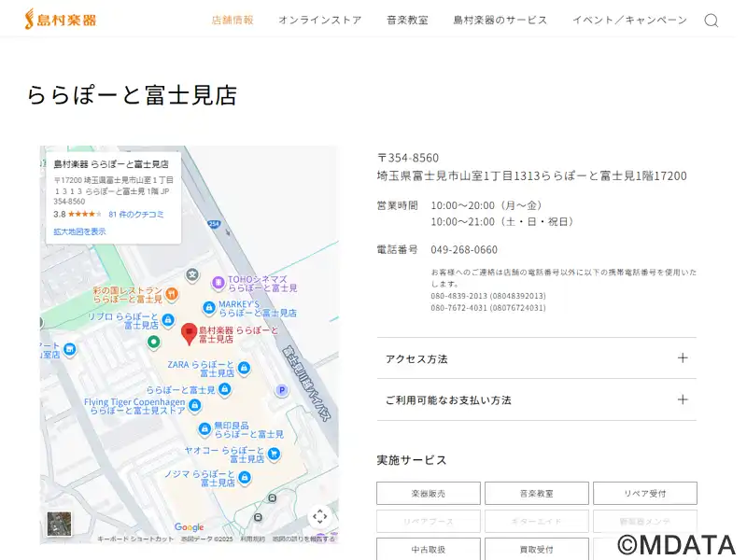747x560 pixels.
Task: Click the blue parking P marker
Action: point(280,390)
